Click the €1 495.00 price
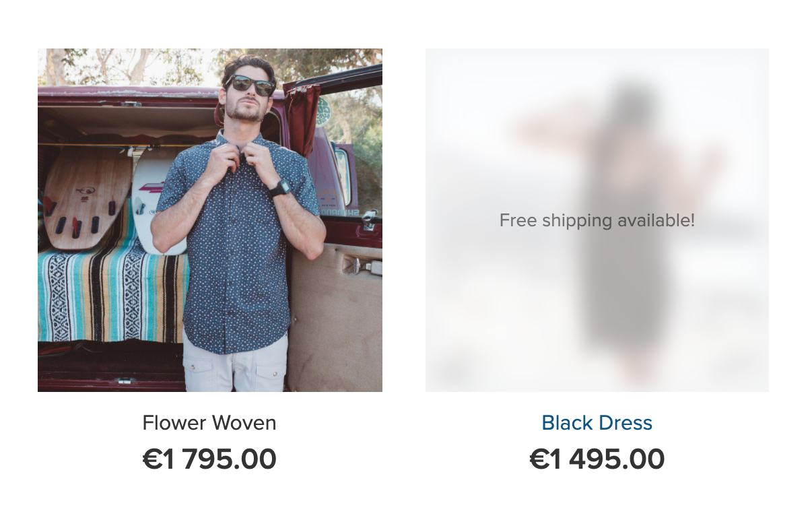 tap(597, 459)
